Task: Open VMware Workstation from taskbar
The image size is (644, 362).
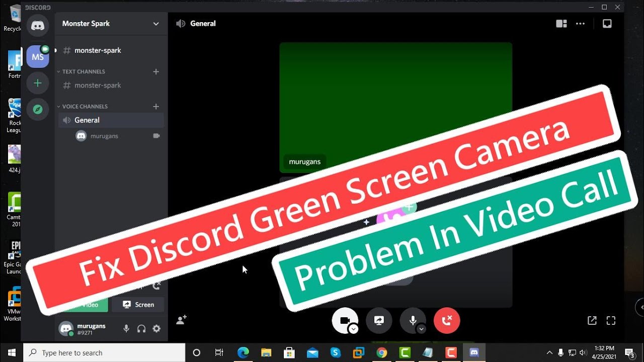Action: (359, 352)
